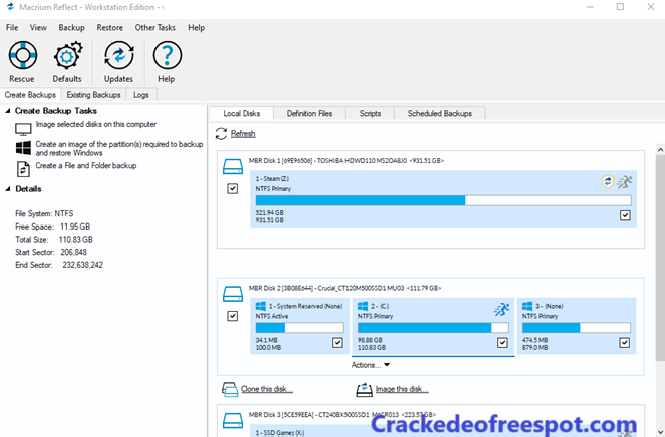Open the View menu
This screenshot has width=665, height=437.
38,28
